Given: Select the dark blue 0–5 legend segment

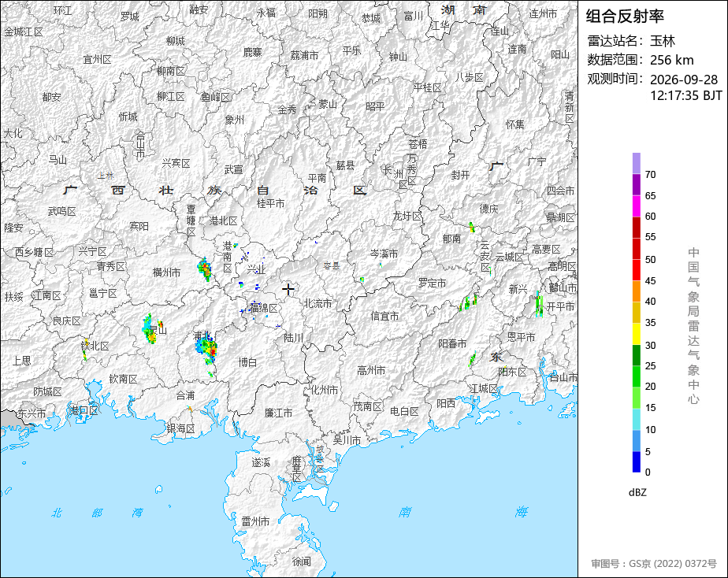Looking at the screenshot, I should 636,462.
